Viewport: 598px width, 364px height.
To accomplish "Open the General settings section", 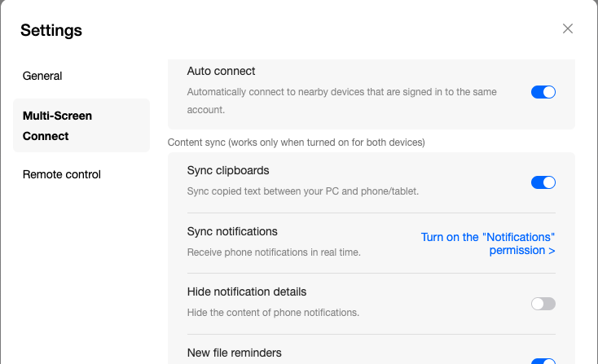I will pos(42,76).
